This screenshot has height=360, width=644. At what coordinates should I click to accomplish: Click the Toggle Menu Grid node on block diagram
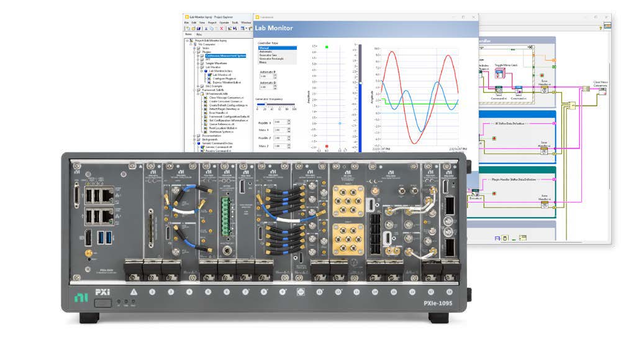click(x=499, y=74)
